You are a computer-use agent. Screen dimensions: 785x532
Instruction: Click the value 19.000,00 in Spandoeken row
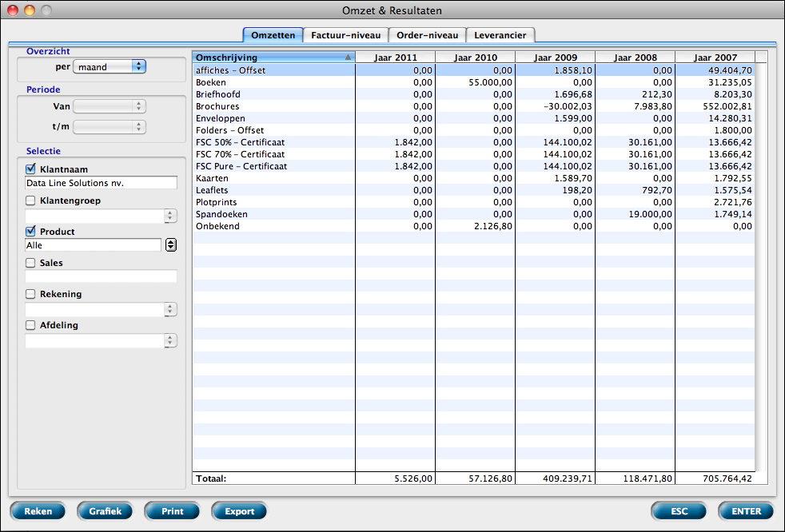pos(650,214)
